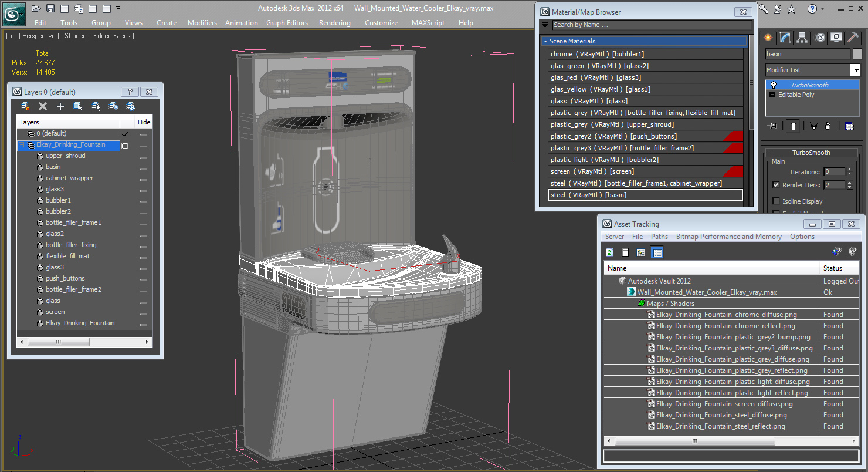Viewport: 868px width, 472px height.
Task: Open the Display command panel tab
Action: pos(836,38)
